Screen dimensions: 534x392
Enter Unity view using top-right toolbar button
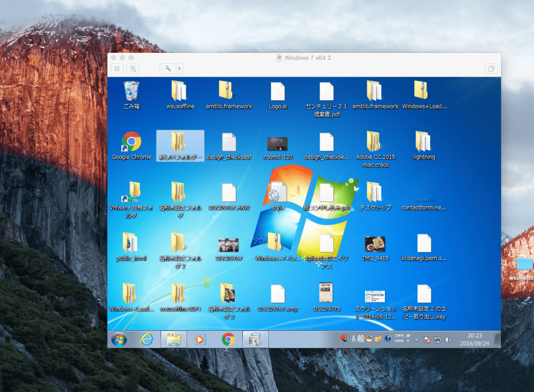[x=491, y=69]
